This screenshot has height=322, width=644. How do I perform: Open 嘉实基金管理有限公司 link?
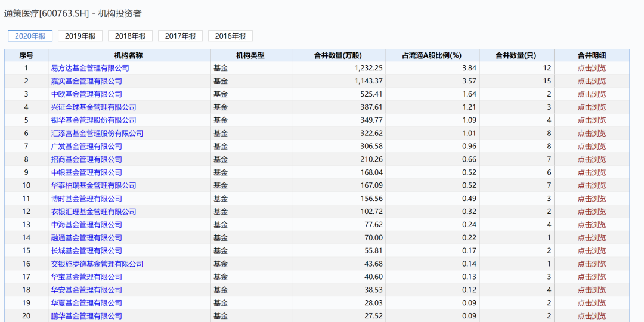pos(86,81)
